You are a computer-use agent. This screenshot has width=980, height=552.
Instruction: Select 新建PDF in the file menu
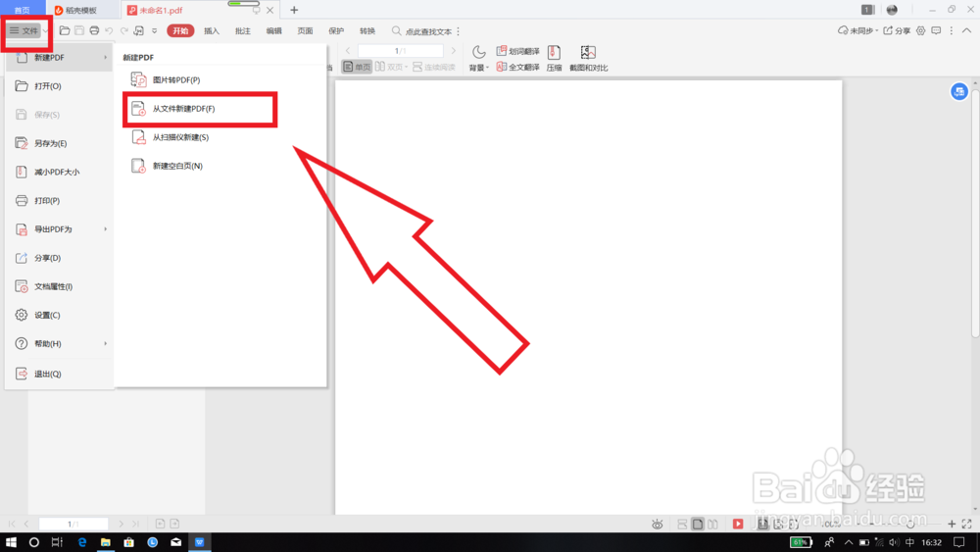(60, 58)
